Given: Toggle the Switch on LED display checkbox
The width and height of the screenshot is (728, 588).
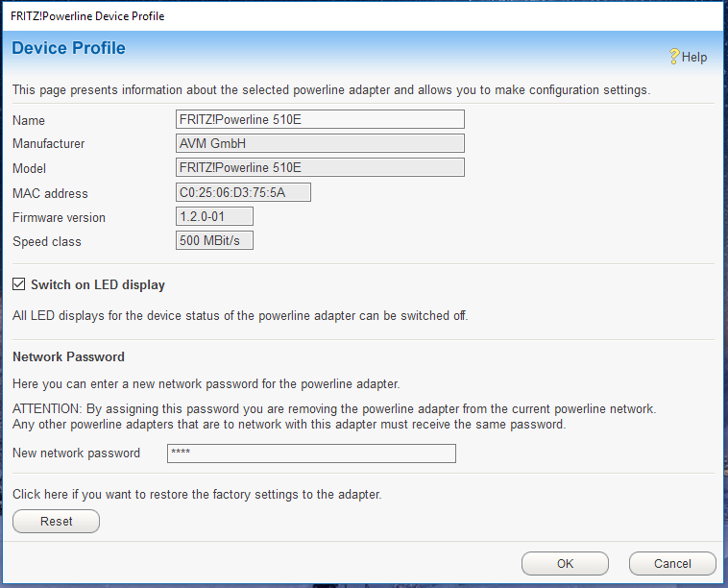Looking at the screenshot, I should tap(19, 284).
